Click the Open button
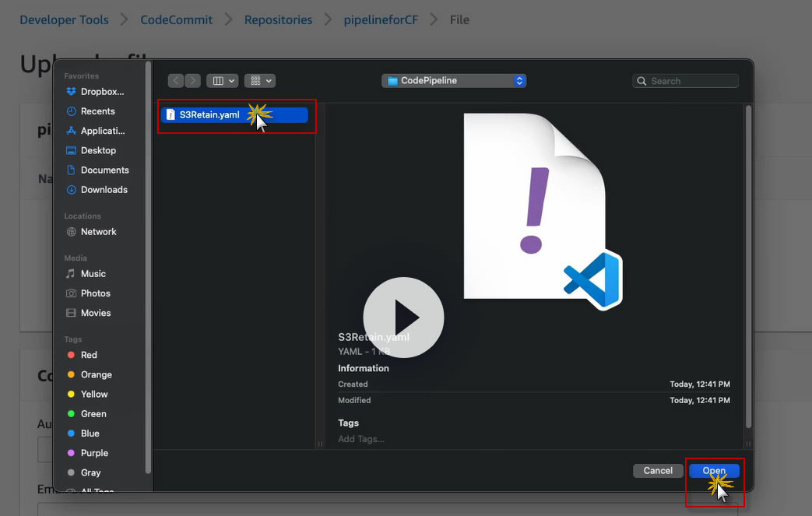 pyautogui.click(x=714, y=470)
